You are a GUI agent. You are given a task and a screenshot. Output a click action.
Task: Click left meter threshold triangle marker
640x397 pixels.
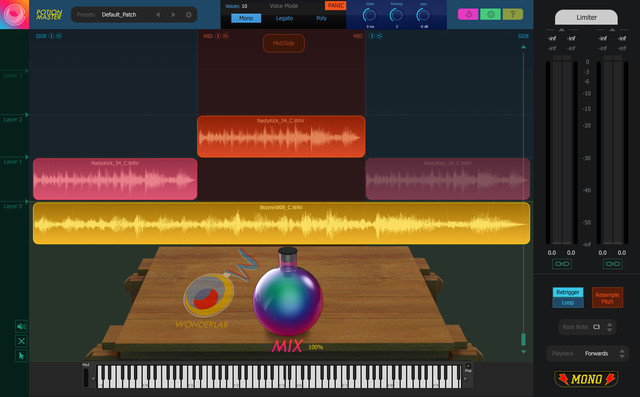(562, 30)
